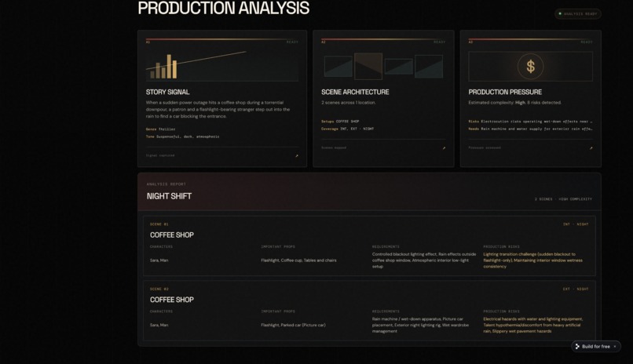Viewport: 633px width, 364px height.
Task: Click 'Sara, Man' characters in Scene 01
Action: pos(159,260)
